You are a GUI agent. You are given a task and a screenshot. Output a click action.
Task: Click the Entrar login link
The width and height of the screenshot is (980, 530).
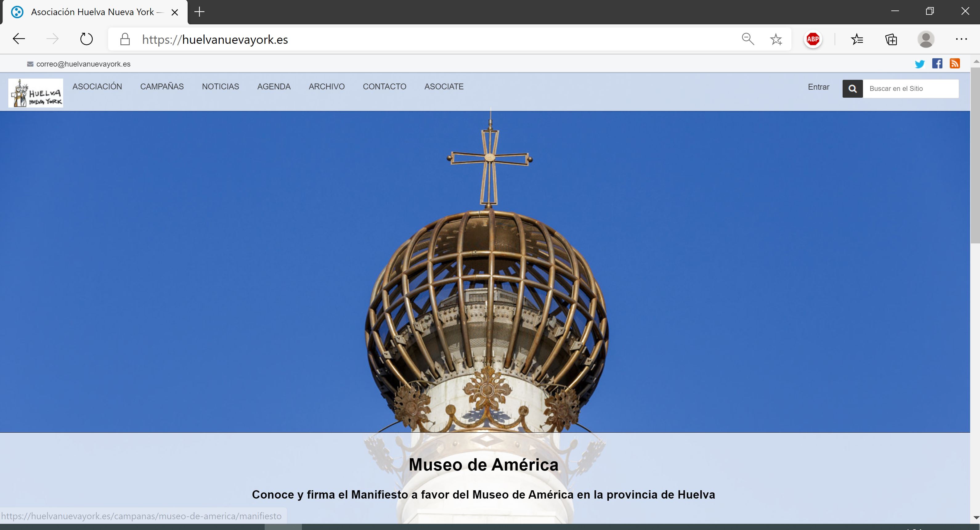(818, 87)
